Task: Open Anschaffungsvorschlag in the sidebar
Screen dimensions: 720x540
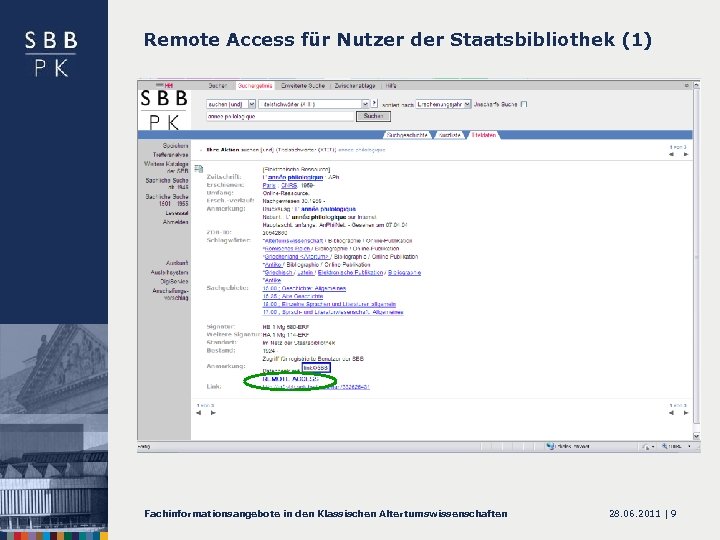Action: (170, 294)
